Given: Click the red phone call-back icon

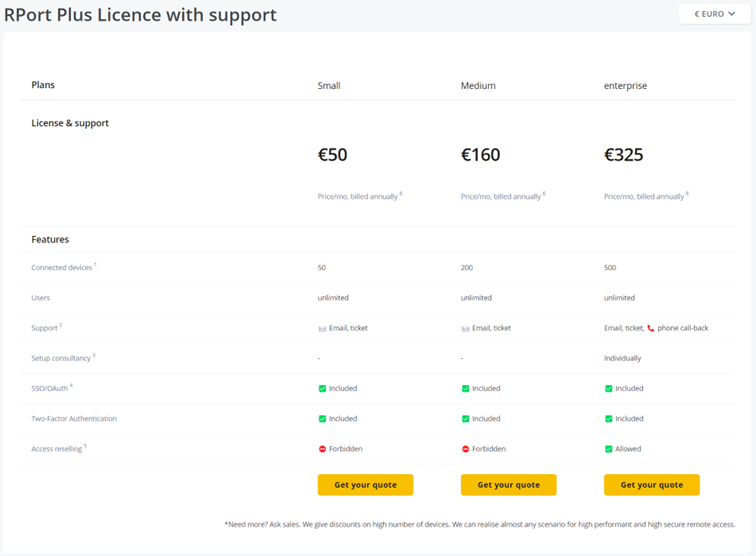Looking at the screenshot, I should 651,328.
